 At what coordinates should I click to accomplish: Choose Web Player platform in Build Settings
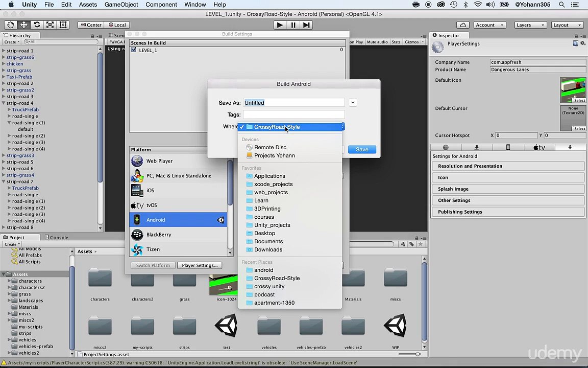coord(178,160)
